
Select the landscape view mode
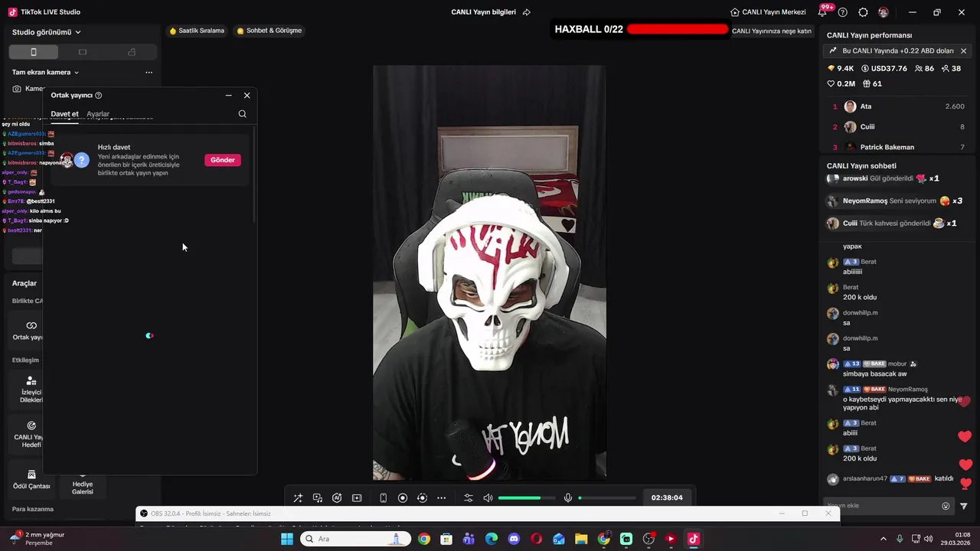coord(83,52)
